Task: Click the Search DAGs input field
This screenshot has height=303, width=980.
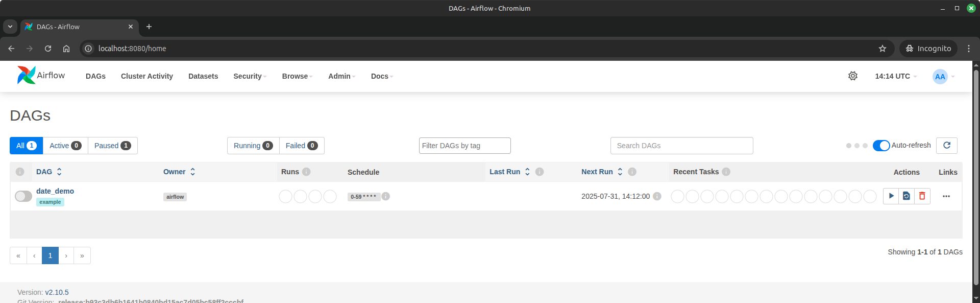Action: (681, 146)
